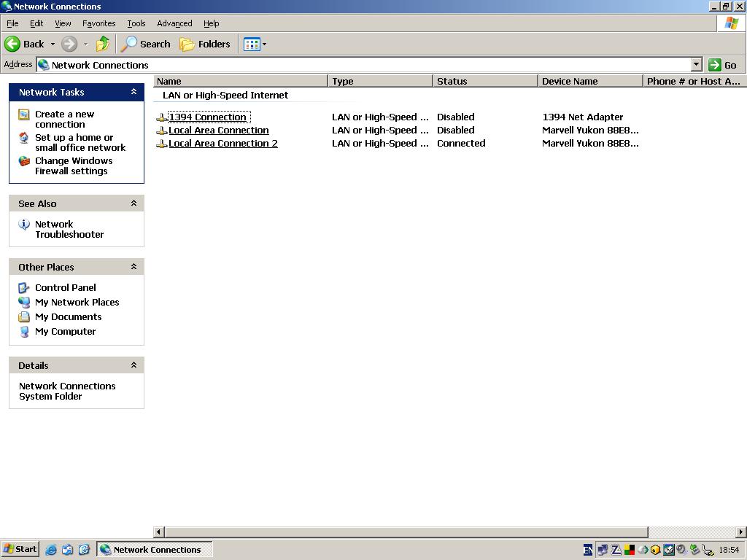Click the Show Desktop quick launch icon
This screenshot has width=747, height=560.
pos(85,550)
